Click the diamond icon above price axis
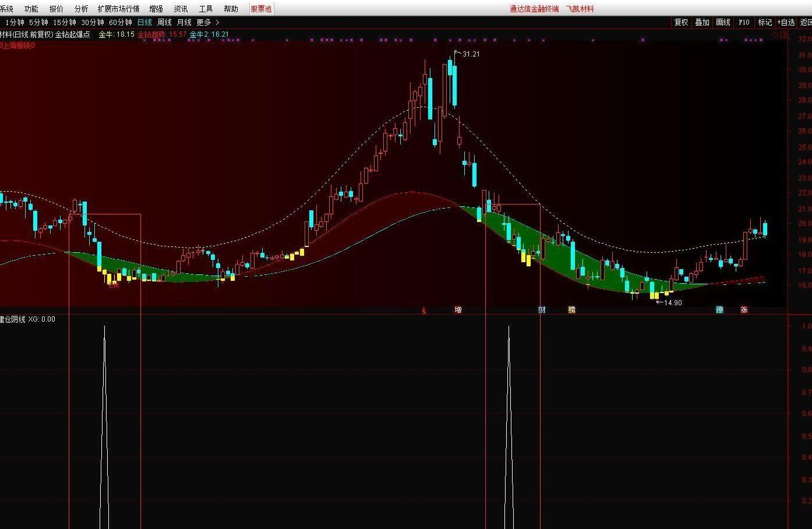The image size is (812, 529). [x=775, y=35]
